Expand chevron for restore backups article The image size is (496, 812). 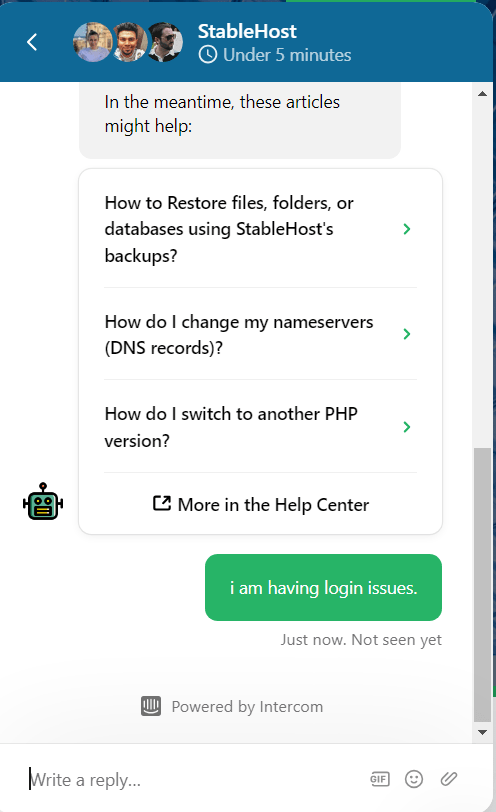tap(407, 229)
